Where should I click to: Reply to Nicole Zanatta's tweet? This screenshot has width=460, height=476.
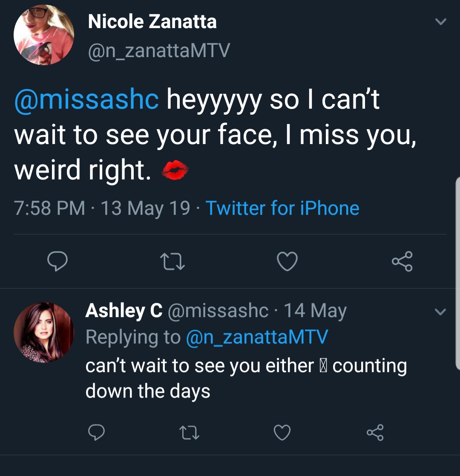(57, 261)
